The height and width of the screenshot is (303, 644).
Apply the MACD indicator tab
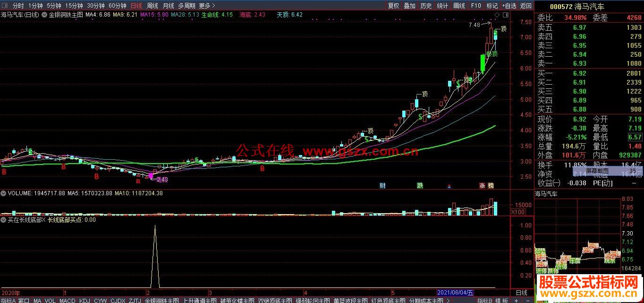(68, 300)
